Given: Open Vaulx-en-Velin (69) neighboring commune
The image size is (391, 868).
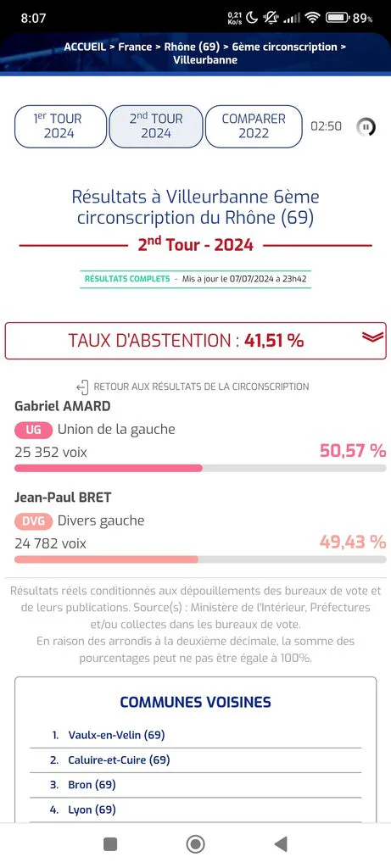Looking at the screenshot, I should pos(116,735).
